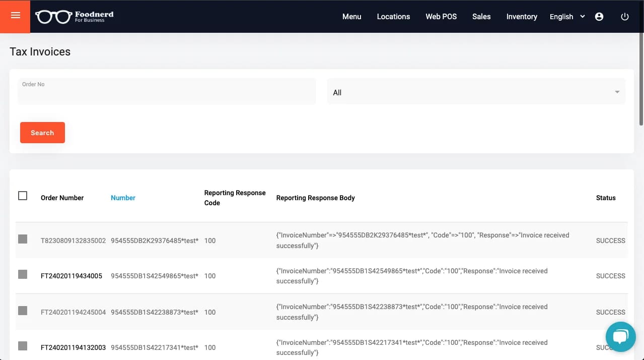Click response body of order FT24020119434005

point(412,276)
